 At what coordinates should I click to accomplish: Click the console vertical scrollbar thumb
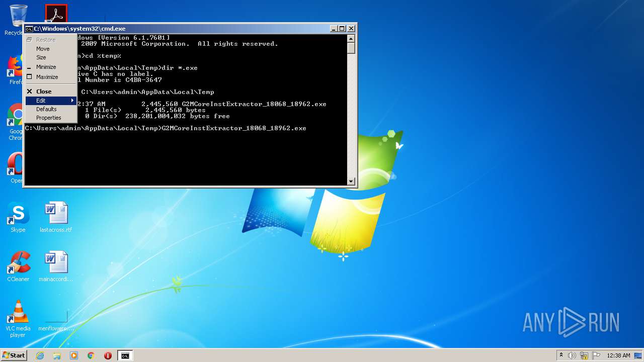tap(351, 48)
